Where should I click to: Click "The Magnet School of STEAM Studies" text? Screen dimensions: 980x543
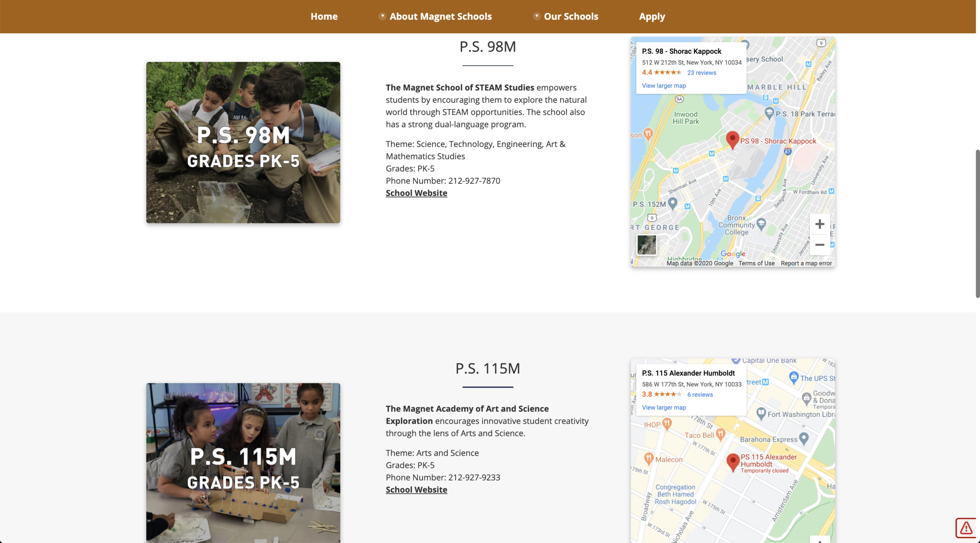[x=460, y=87]
